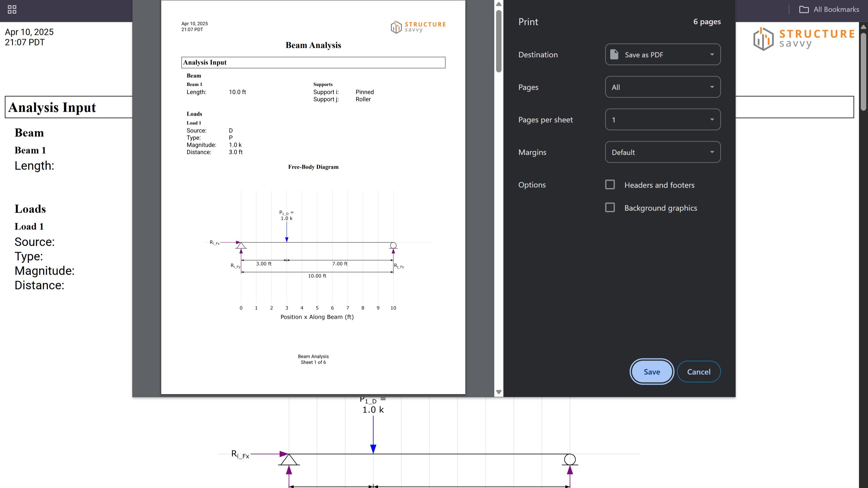Viewport: 868px width, 488px height.
Task: Click the 'Pinned' support value
Action: tap(365, 92)
